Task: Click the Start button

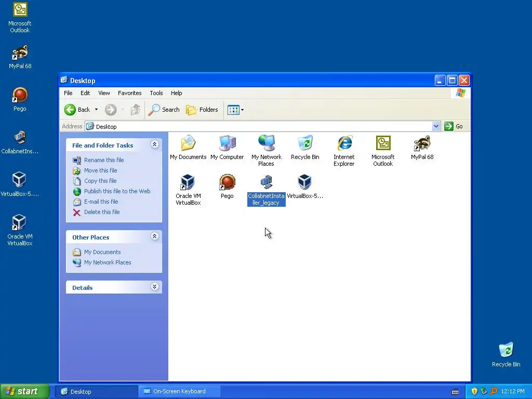Action: click(24, 392)
